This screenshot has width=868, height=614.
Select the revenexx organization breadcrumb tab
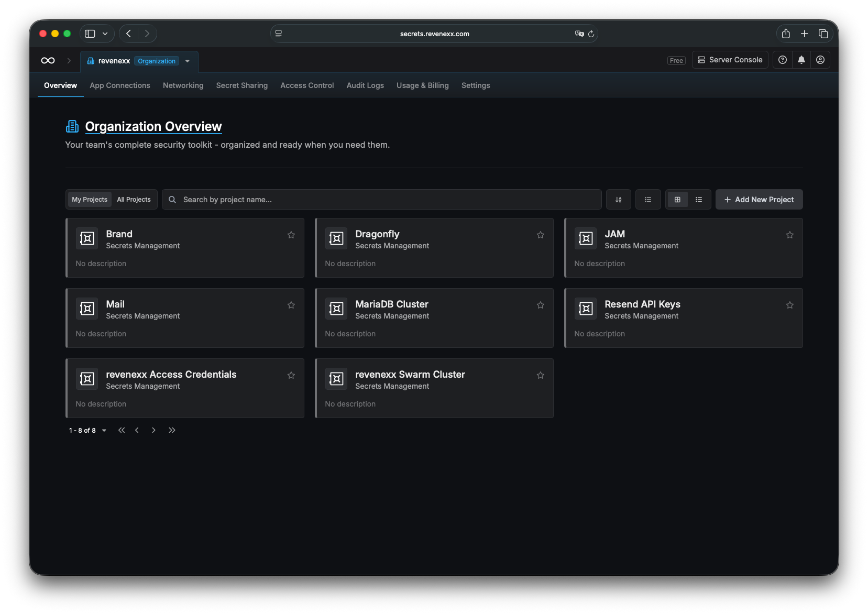click(x=139, y=61)
